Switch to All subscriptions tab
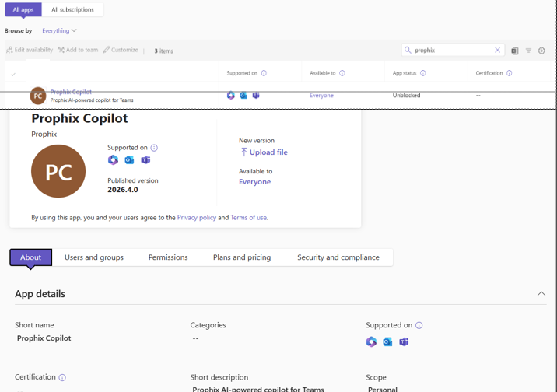557x392 pixels. (72, 10)
